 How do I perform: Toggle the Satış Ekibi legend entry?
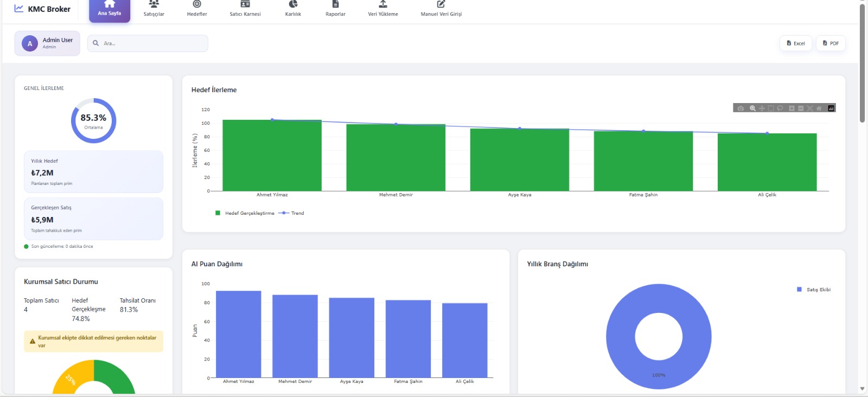click(813, 290)
